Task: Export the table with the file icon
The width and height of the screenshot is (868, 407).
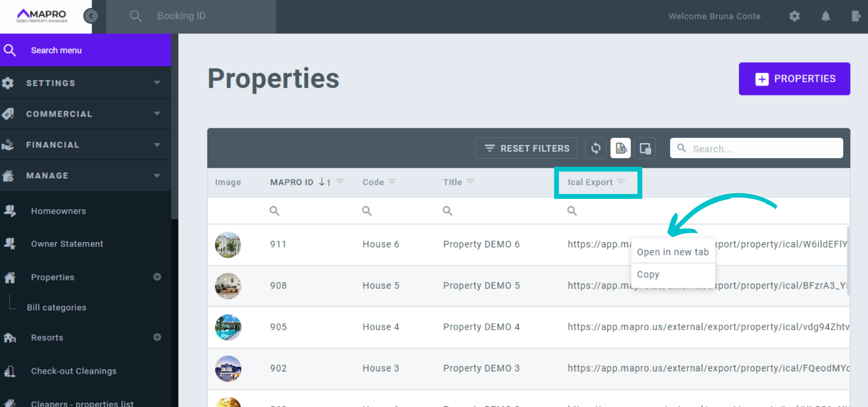Action: point(621,148)
